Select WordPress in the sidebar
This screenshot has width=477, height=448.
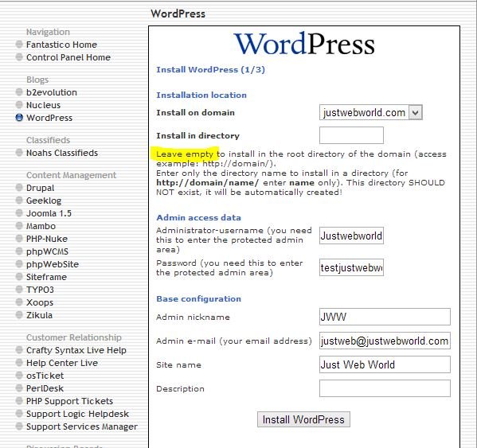pyautogui.click(x=49, y=118)
